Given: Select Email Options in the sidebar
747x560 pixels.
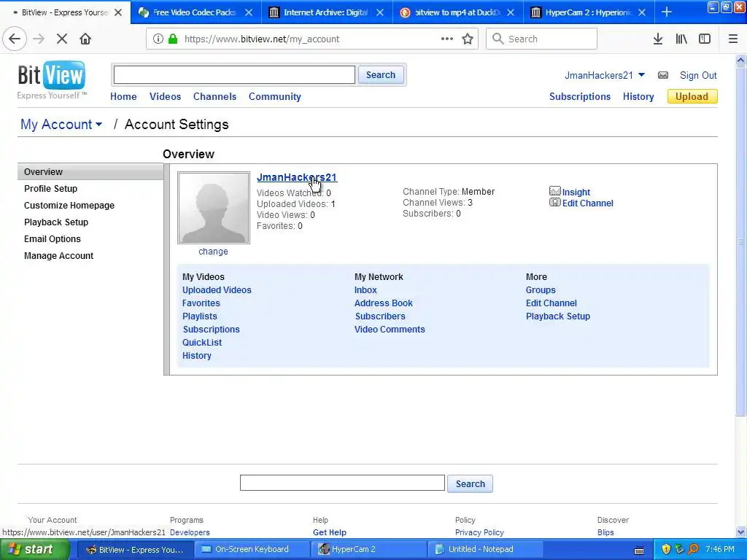Looking at the screenshot, I should point(53,239).
